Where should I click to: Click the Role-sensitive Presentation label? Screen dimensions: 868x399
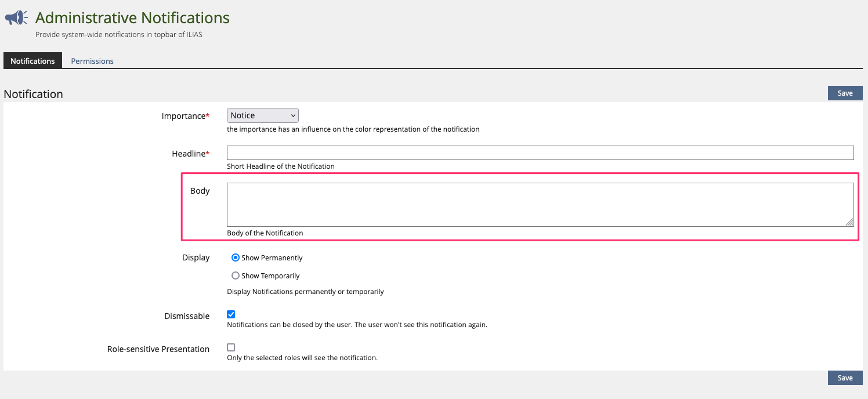click(x=158, y=349)
